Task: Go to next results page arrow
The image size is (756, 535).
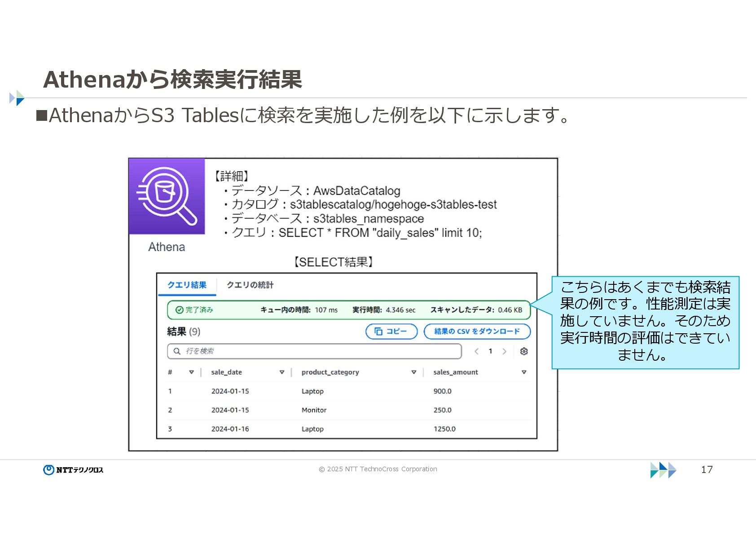Action: click(x=504, y=351)
